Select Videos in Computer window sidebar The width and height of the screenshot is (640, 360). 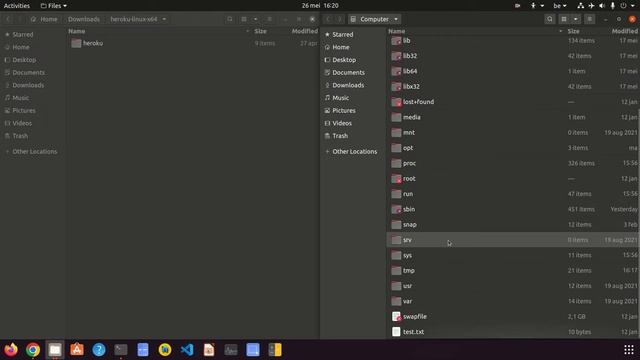[x=353, y=123]
